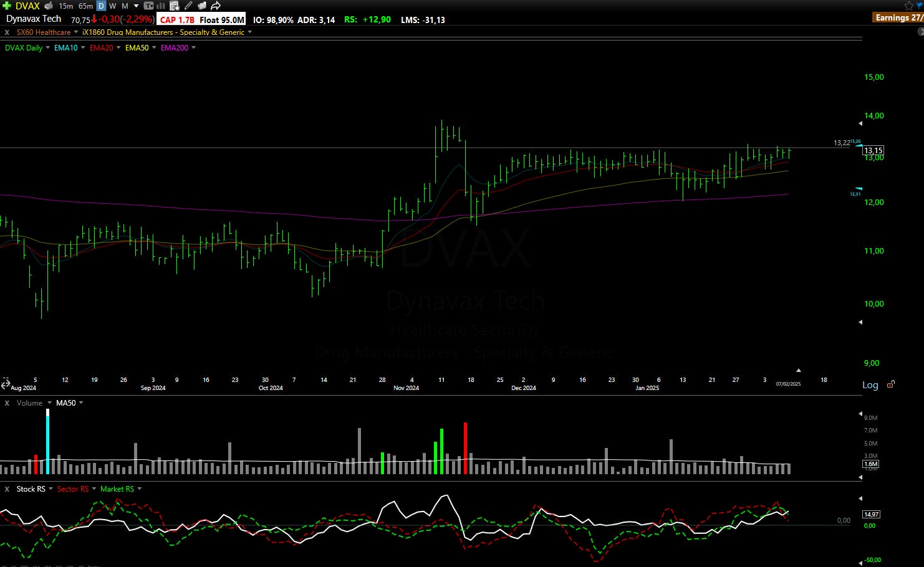Click the green plus add-symbol icon
924x567 pixels.
(x=7, y=6)
